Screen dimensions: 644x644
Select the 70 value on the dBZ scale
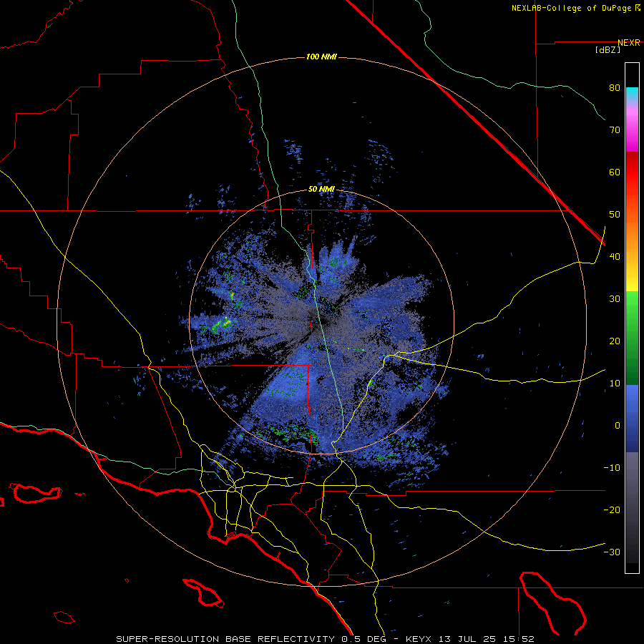click(615, 130)
